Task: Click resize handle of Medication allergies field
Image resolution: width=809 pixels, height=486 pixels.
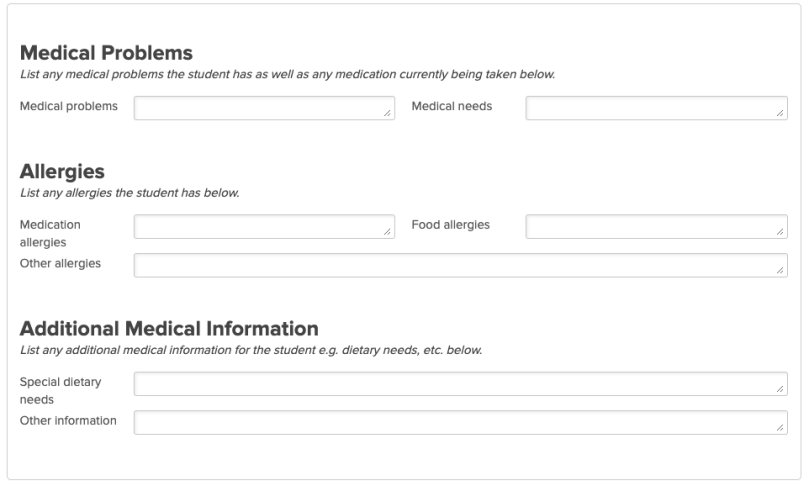Action: (388, 233)
